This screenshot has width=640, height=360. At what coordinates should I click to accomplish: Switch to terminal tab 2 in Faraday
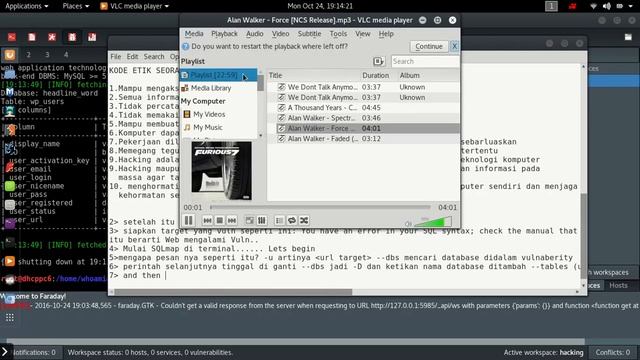[28, 54]
